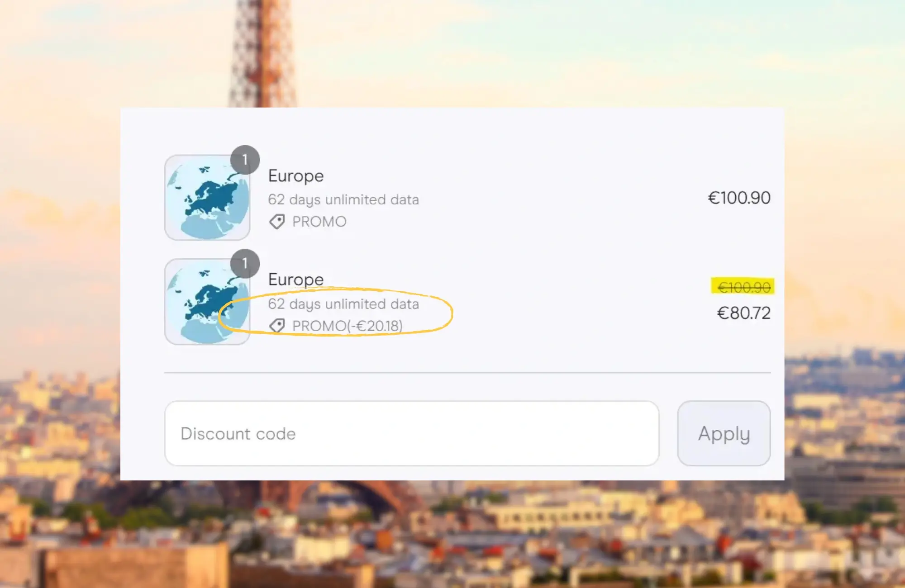Click the first plan's PROMO label
Image resolution: width=905 pixels, height=588 pixels.
[x=319, y=222]
